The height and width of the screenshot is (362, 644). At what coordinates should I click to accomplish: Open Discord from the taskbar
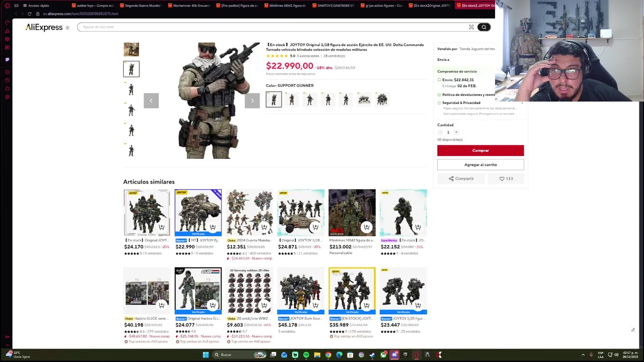[394, 355]
